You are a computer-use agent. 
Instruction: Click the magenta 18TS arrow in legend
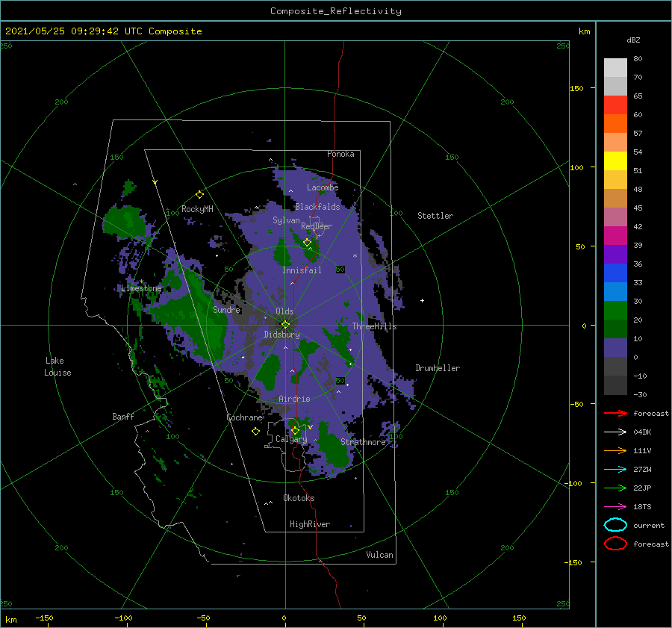point(615,507)
